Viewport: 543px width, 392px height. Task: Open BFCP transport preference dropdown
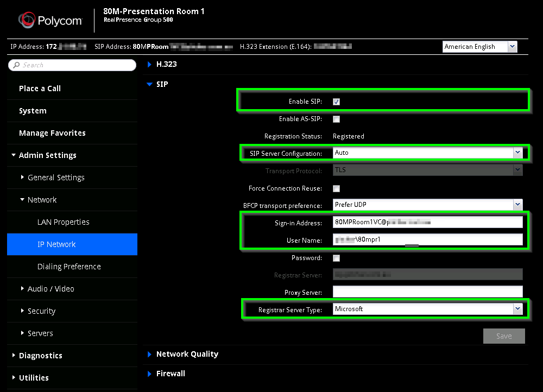(x=428, y=205)
